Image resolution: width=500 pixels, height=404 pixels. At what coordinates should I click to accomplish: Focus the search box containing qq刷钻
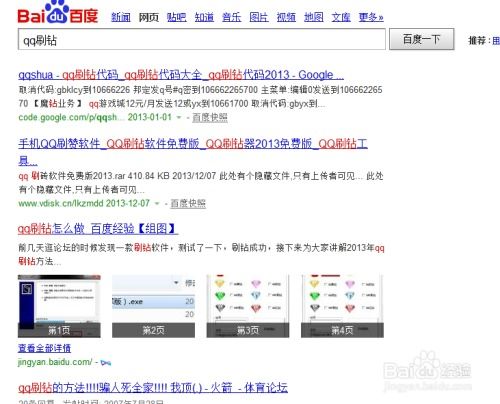pos(202,39)
